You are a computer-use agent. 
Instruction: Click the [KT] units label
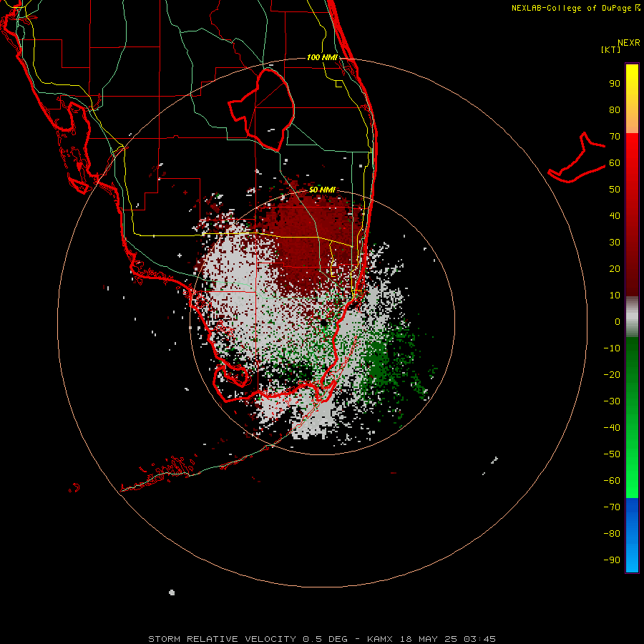pos(611,49)
